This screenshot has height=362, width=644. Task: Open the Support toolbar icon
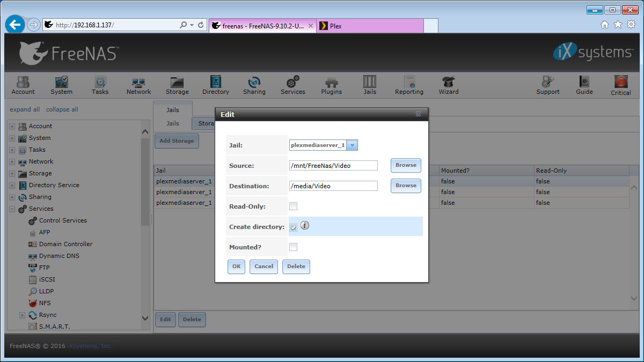pyautogui.click(x=548, y=85)
